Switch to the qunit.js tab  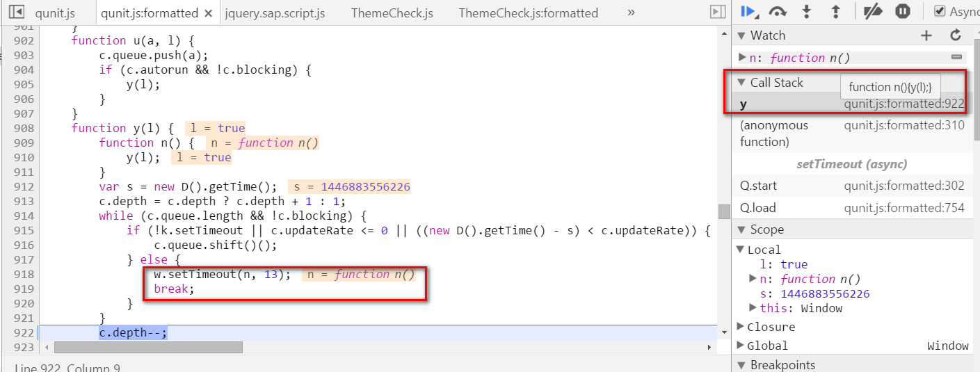click(56, 13)
